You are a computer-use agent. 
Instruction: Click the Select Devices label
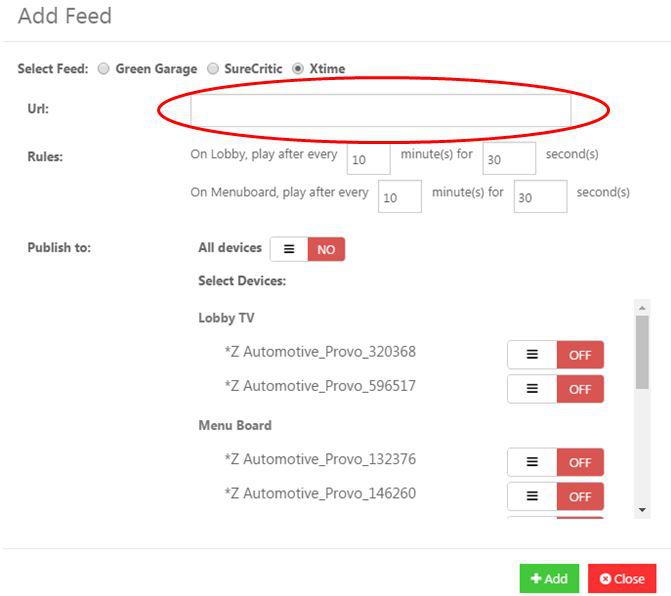pos(242,281)
